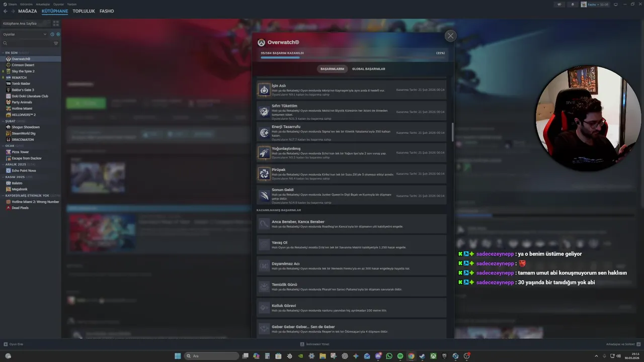The image size is (644, 362).
Task: Open the MAĞAZA section
Action: (28, 11)
